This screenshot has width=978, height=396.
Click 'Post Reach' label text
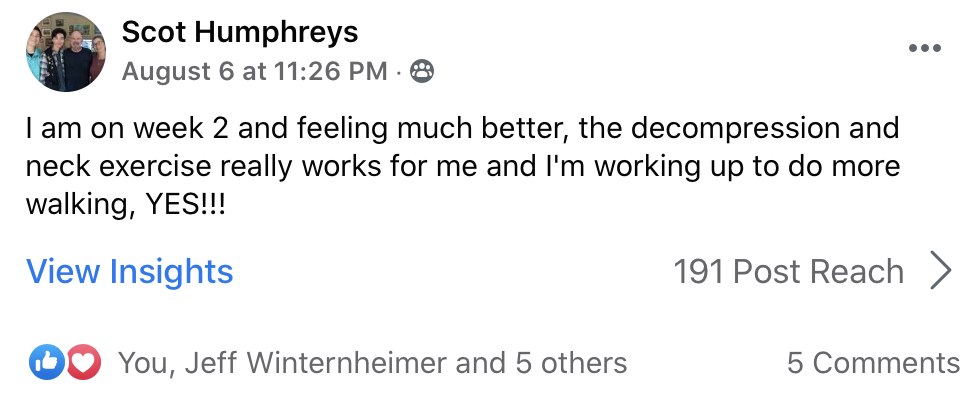pos(818,272)
